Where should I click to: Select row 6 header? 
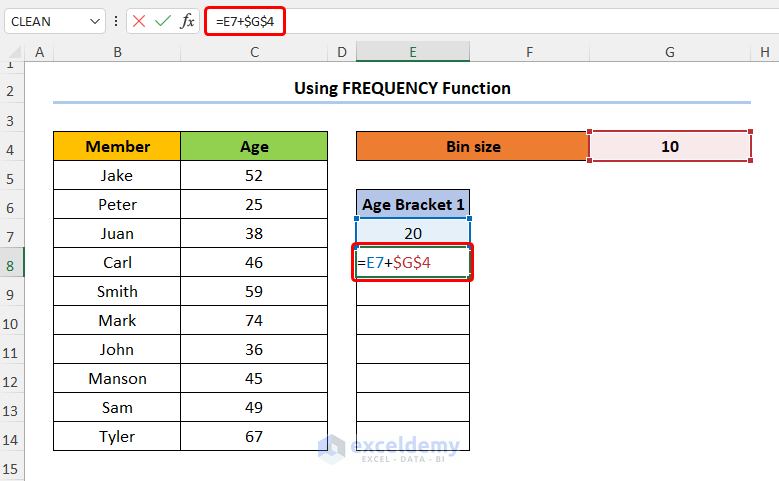(x=12, y=205)
